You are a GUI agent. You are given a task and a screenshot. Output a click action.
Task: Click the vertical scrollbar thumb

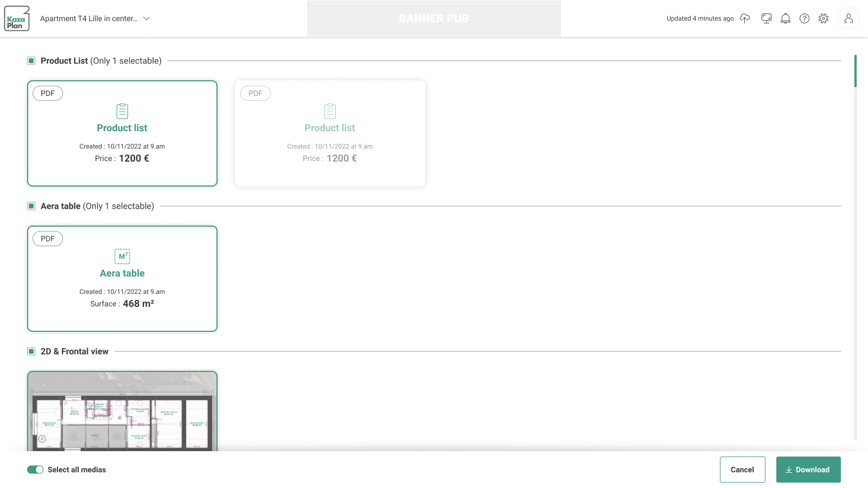856,71
